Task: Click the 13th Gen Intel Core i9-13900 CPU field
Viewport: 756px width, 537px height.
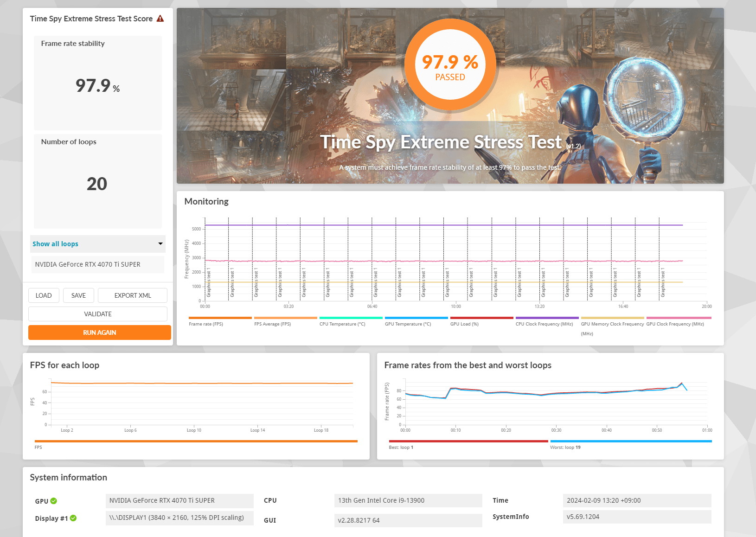Action: 408,501
